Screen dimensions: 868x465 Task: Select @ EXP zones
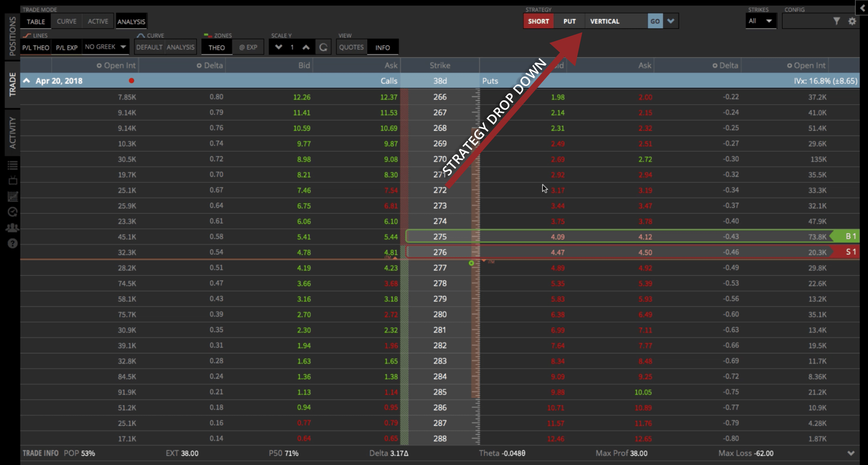tap(248, 47)
